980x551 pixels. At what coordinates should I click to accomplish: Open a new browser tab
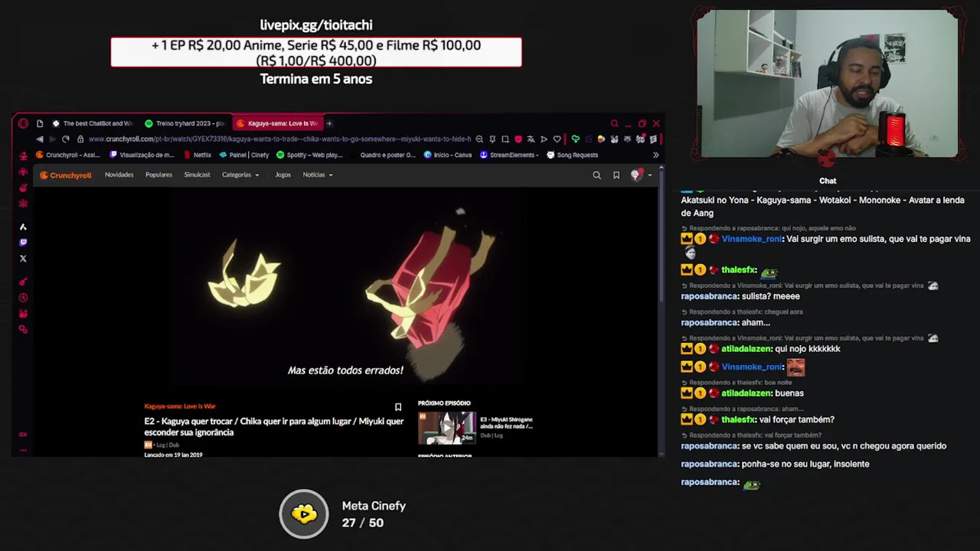(329, 123)
